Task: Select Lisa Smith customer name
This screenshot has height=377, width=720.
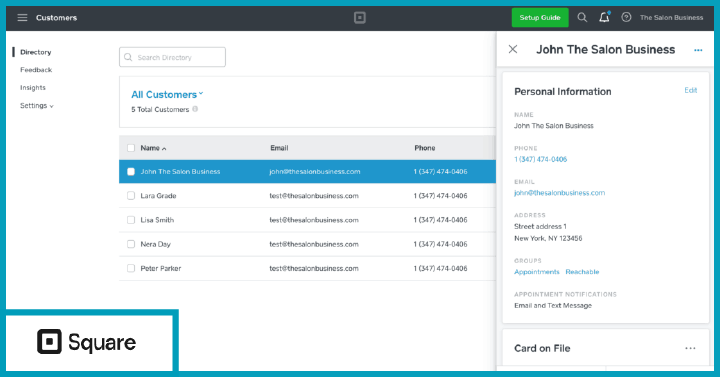Action: (x=157, y=220)
